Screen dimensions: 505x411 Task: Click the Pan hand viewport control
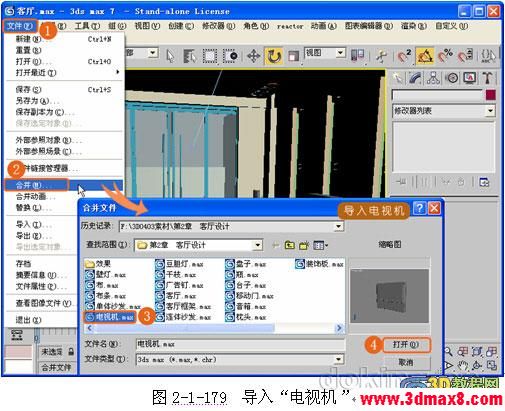463,365
